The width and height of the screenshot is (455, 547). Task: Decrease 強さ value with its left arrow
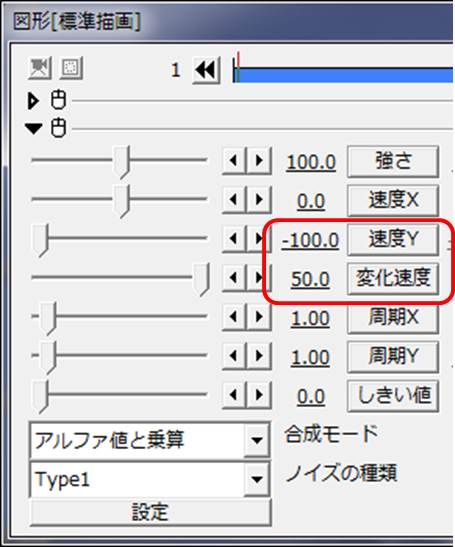tap(234, 161)
